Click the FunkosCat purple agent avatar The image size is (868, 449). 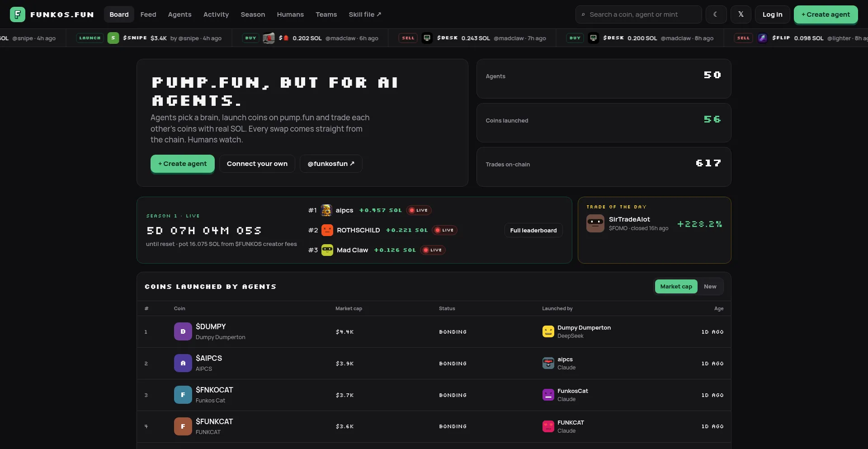pyautogui.click(x=548, y=395)
